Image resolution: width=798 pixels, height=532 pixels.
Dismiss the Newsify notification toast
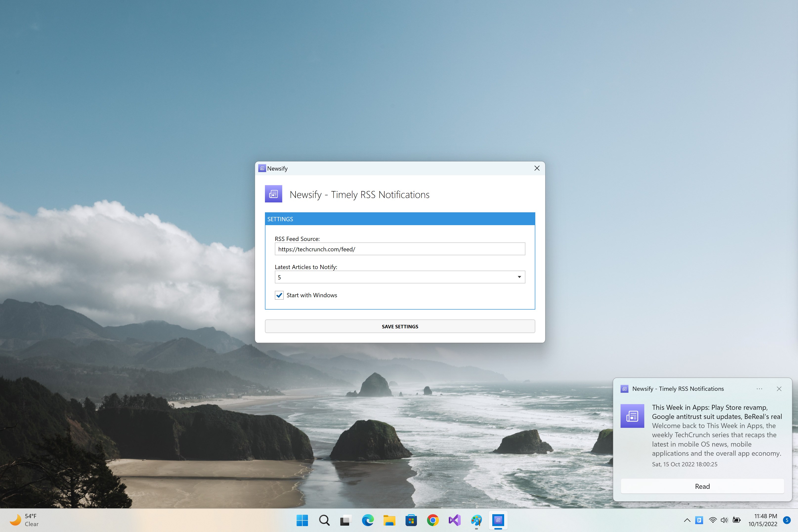(x=779, y=389)
